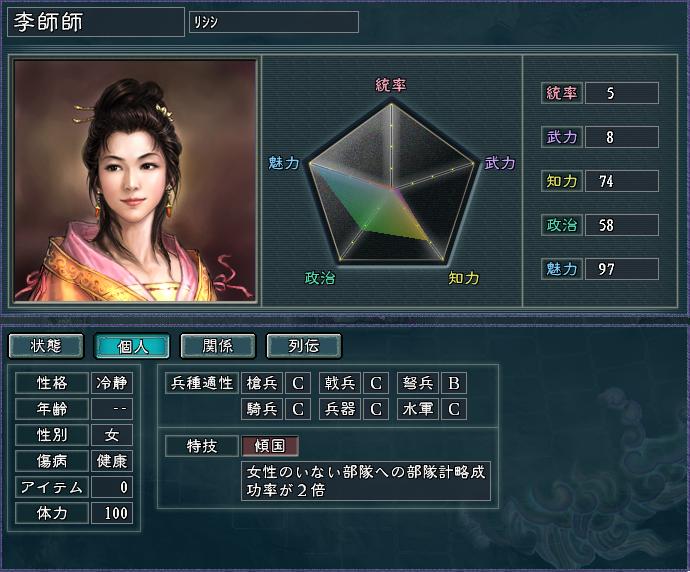Open the 列伝 biography tab

[304, 346]
